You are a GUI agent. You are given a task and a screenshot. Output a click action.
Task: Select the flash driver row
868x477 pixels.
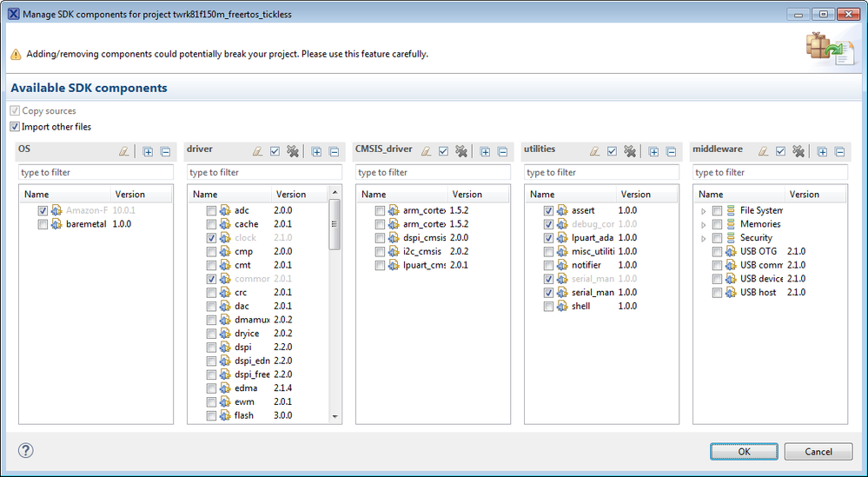tap(243, 415)
